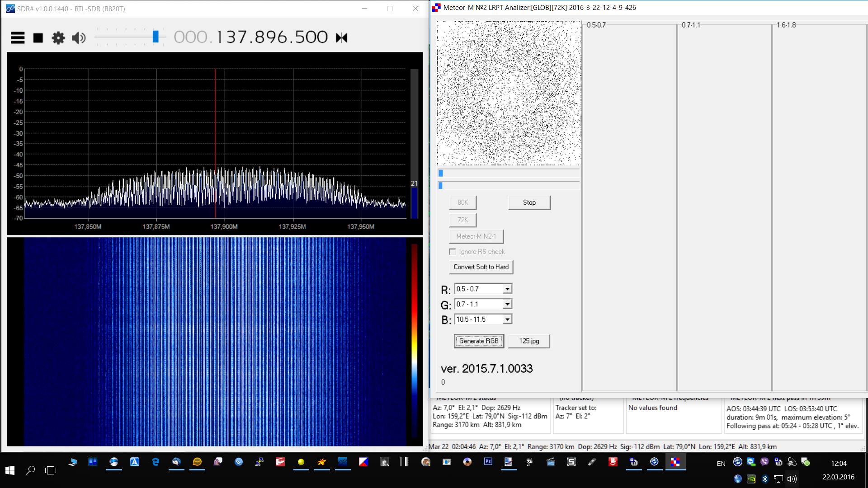This screenshot has height=488, width=868.
Task: Click Convert Soft to Hard button
Action: tap(481, 267)
